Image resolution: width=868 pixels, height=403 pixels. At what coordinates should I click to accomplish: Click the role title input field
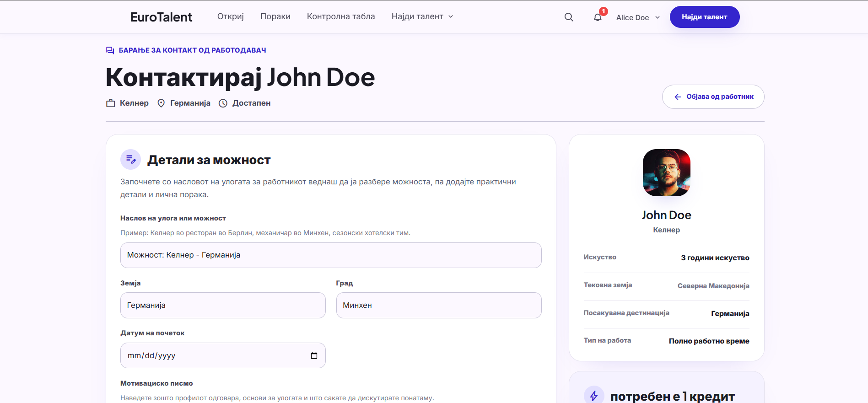point(331,255)
